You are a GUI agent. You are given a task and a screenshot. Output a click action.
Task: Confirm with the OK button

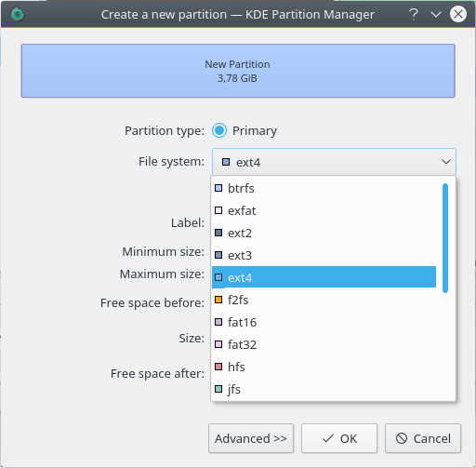339,438
